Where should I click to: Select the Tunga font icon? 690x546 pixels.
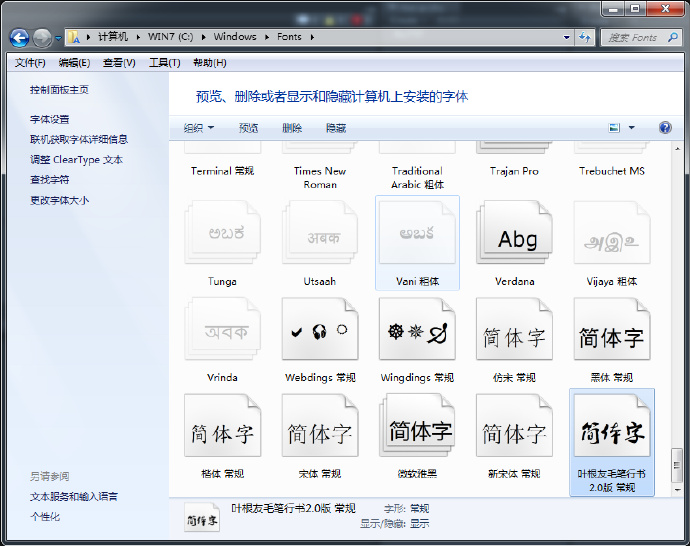tap(223, 232)
